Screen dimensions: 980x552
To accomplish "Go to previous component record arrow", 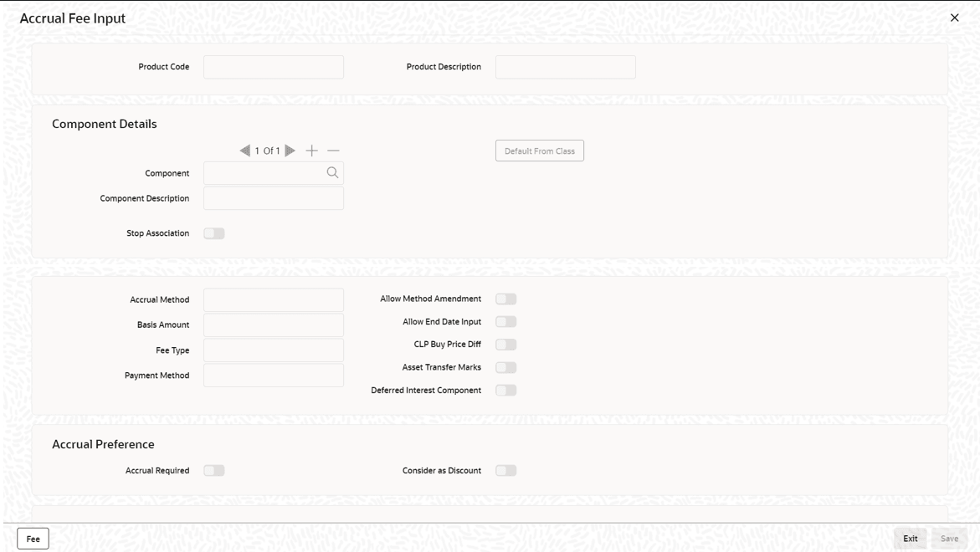I will (245, 151).
